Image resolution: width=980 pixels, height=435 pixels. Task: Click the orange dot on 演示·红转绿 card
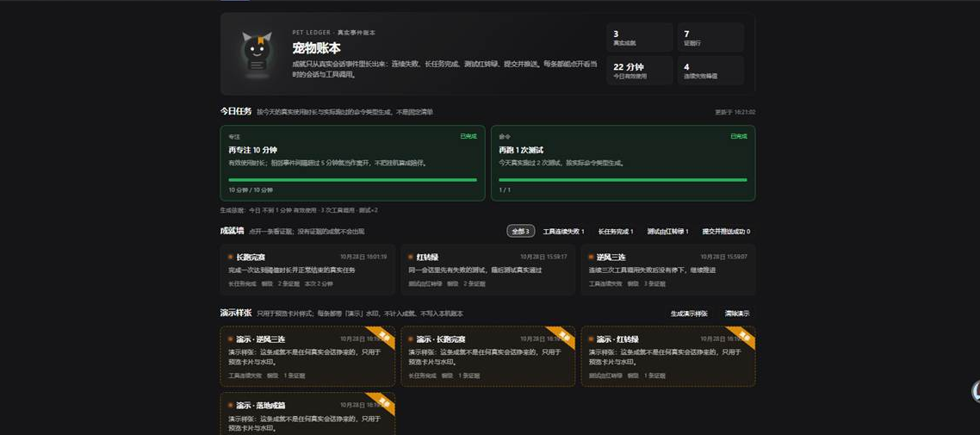590,339
